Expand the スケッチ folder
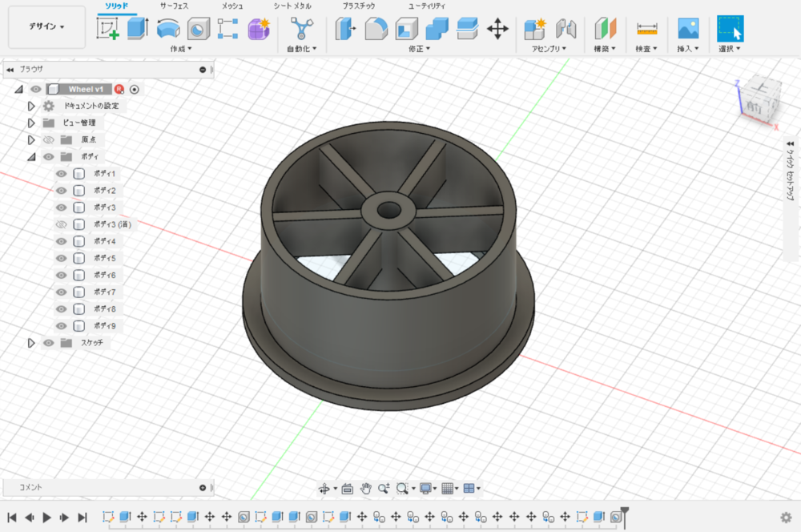The height and width of the screenshot is (532, 801). pos(31,343)
